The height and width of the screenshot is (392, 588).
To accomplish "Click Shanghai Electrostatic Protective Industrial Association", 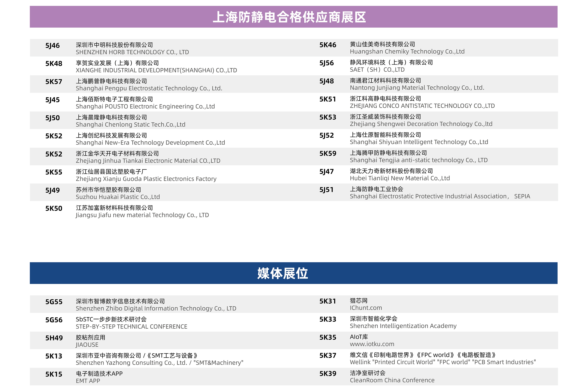I will [429, 197].
